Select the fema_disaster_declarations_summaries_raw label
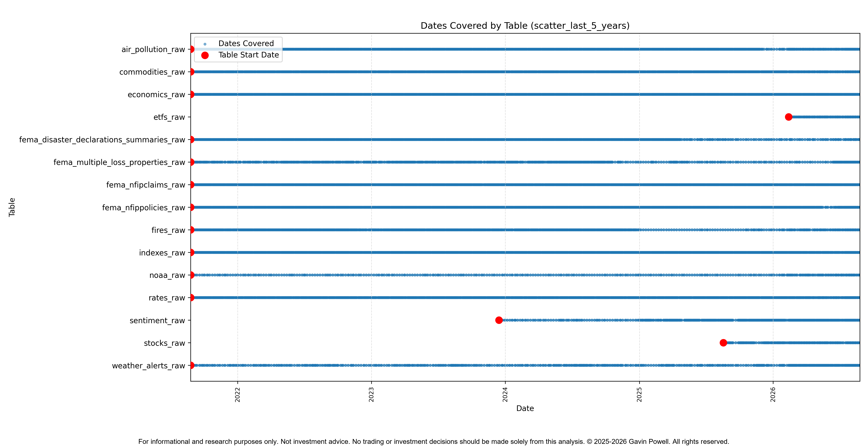The width and height of the screenshot is (868, 448). coord(102,140)
